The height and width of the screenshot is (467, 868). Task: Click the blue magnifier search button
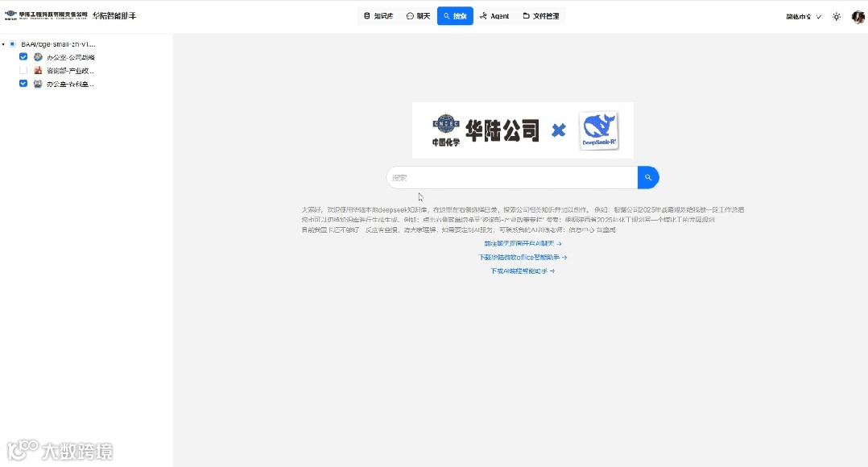coord(648,178)
